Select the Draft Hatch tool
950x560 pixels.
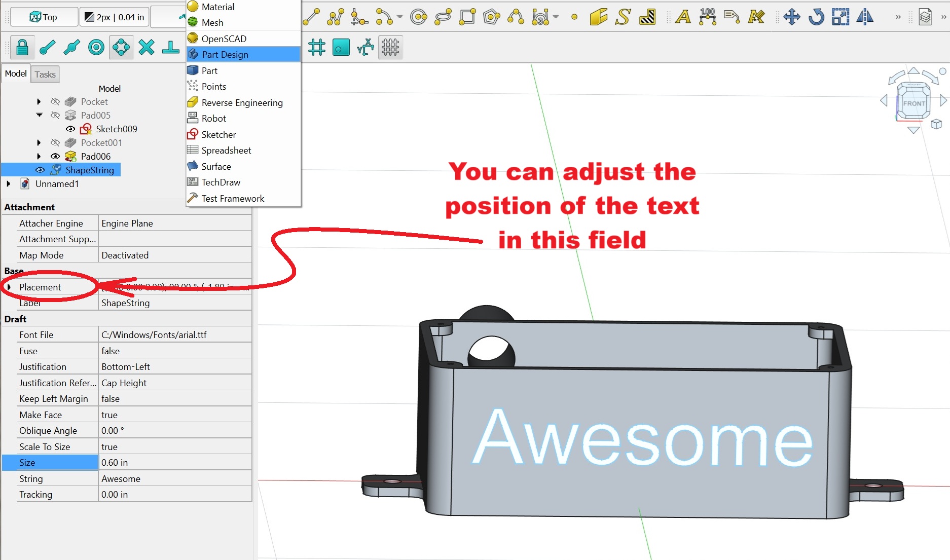tap(647, 17)
